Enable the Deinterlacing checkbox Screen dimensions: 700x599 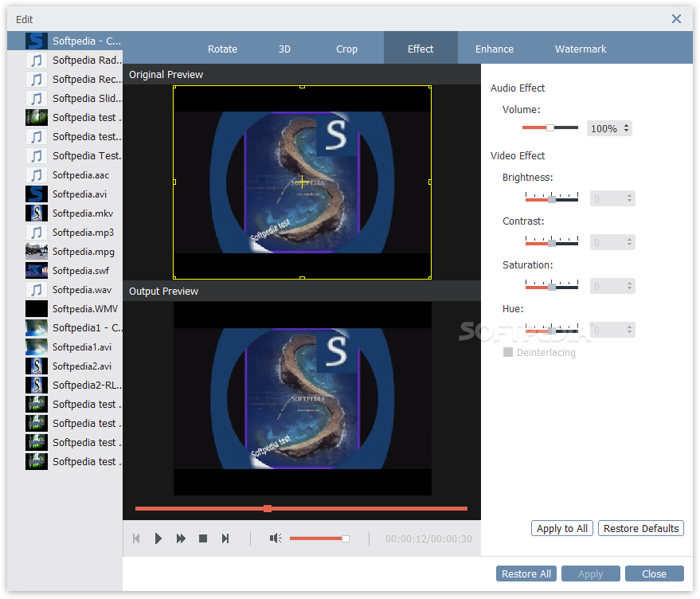pyautogui.click(x=508, y=352)
